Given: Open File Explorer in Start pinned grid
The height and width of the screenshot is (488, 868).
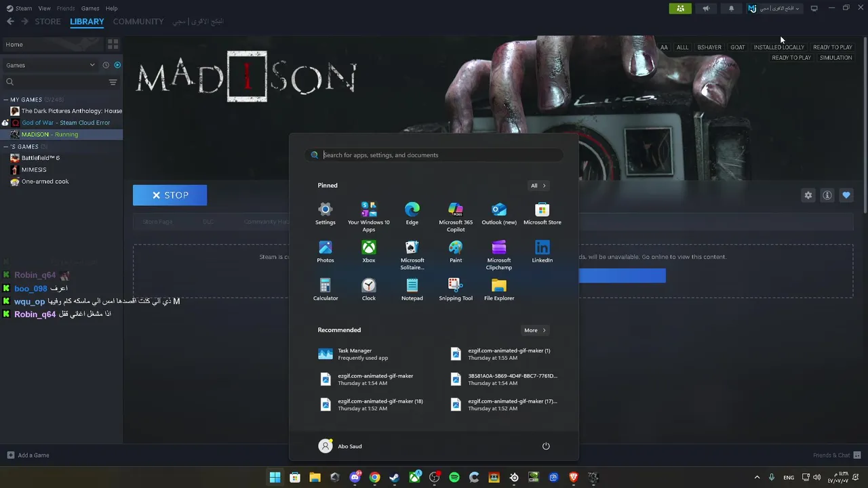Looking at the screenshot, I should point(499,289).
